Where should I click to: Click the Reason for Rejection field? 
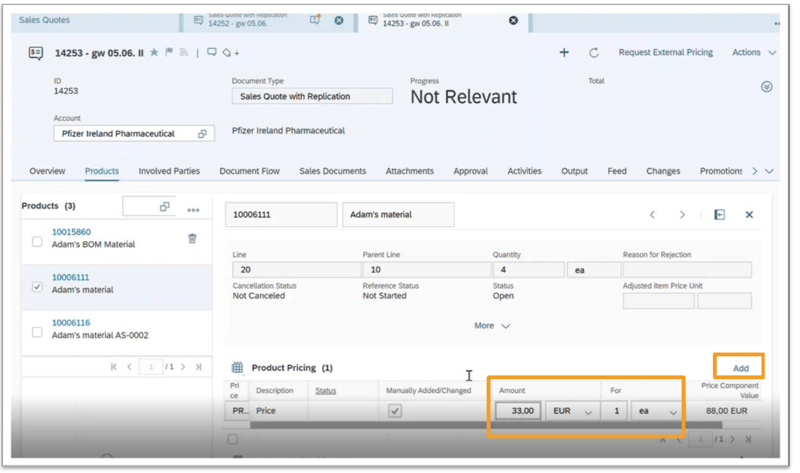coord(687,269)
